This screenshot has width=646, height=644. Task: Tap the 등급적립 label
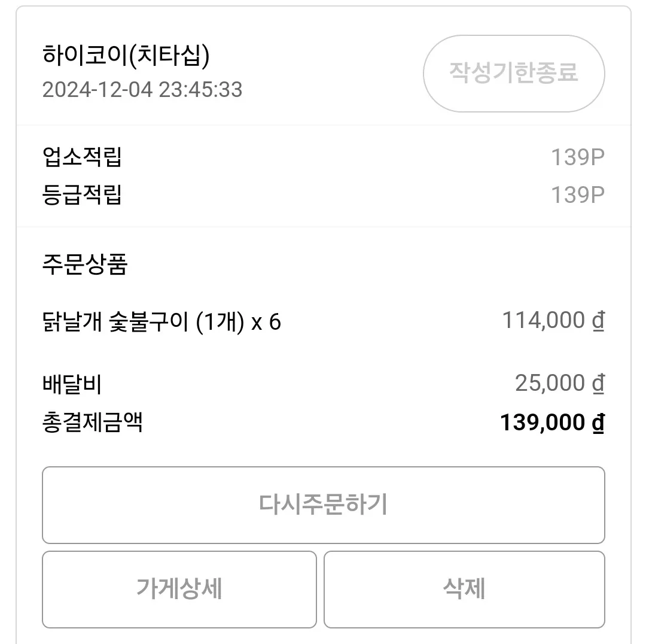(82, 195)
